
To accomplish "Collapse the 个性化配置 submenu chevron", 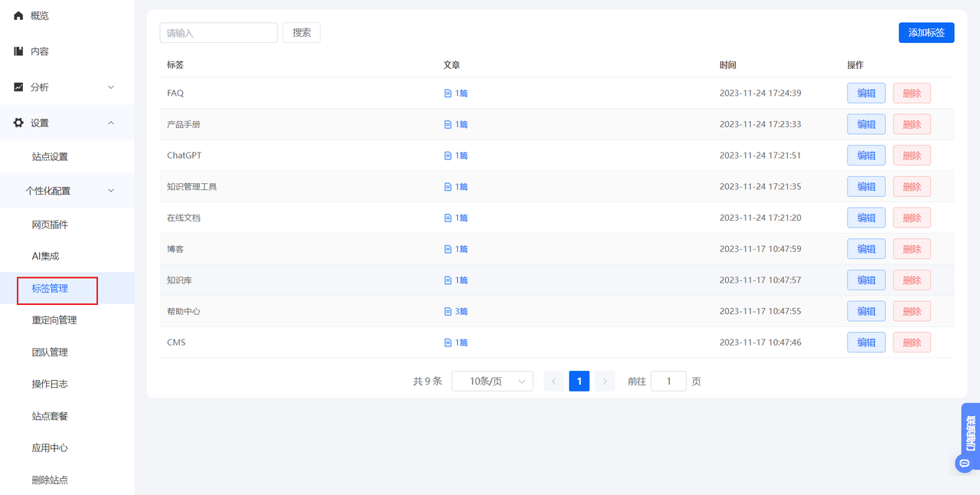I will point(111,191).
